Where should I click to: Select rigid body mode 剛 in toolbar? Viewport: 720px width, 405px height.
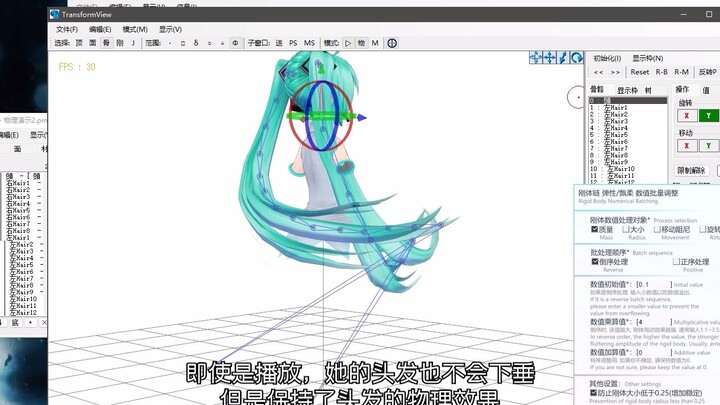coord(120,43)
